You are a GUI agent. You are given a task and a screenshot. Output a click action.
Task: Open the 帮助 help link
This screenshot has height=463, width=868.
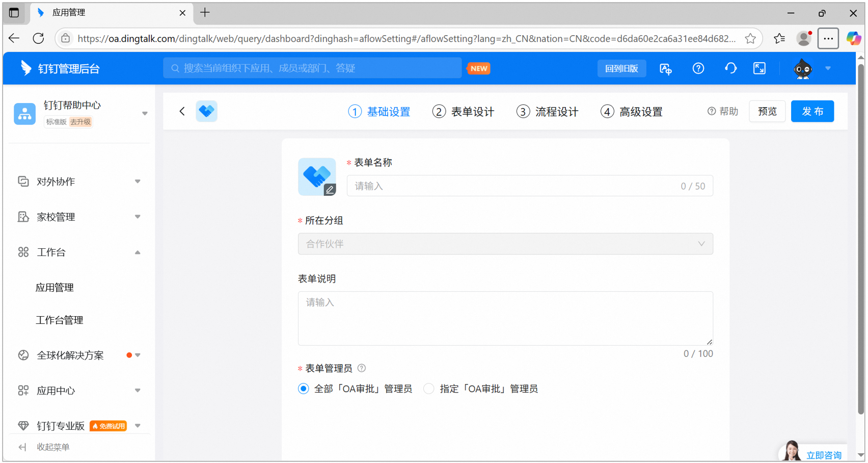723,111
